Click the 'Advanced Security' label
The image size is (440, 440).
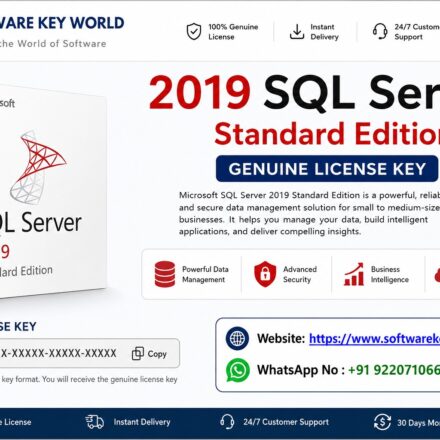(300, 274)
